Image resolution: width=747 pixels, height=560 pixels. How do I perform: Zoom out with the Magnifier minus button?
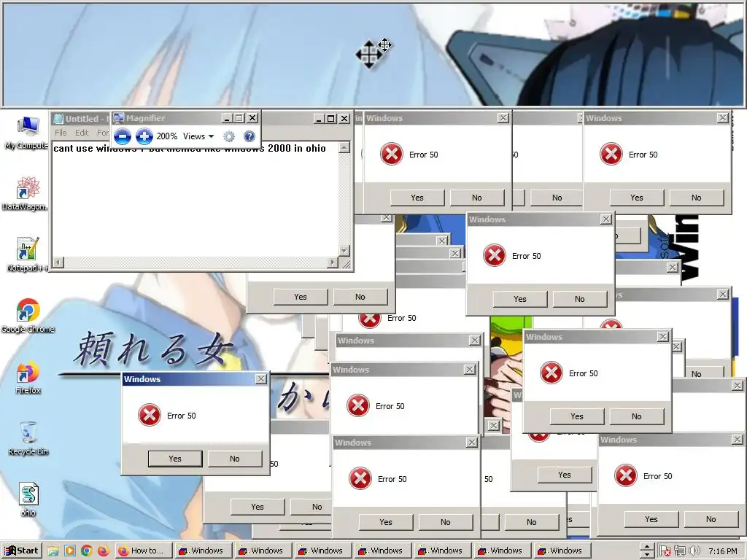click(123, 136)
